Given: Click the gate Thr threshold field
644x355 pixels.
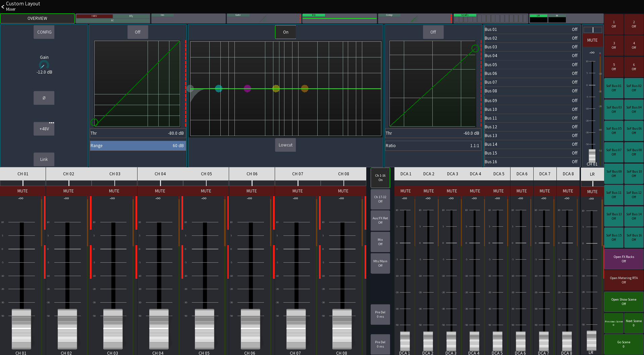Looking at the screenshot, I should pyautogui.click(x=138, y=133).
